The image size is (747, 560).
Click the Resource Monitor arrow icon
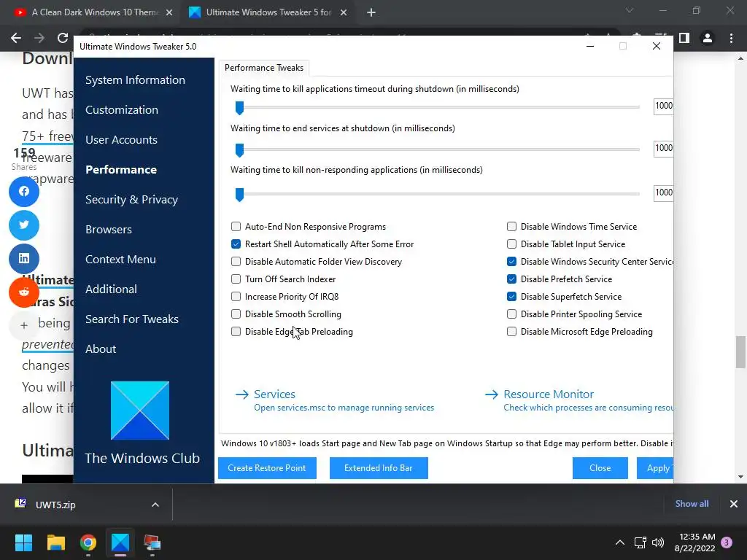(x=491, y=394)
